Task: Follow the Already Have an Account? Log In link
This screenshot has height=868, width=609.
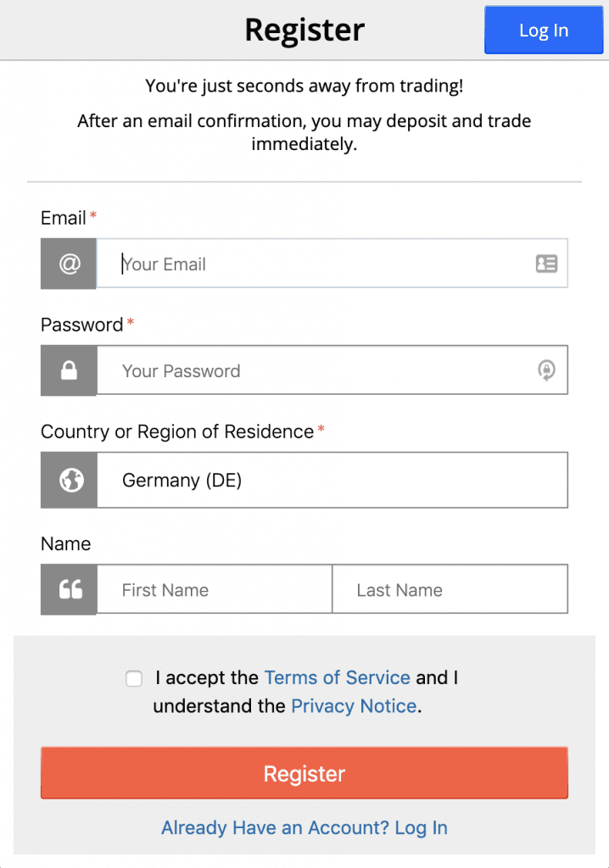Action: point(304,828)
